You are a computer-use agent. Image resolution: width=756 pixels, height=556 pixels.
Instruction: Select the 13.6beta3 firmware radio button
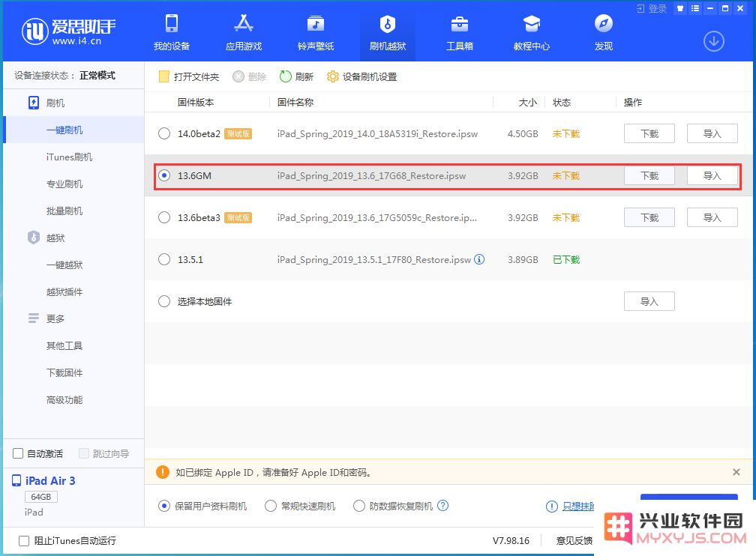click(164, 217)
